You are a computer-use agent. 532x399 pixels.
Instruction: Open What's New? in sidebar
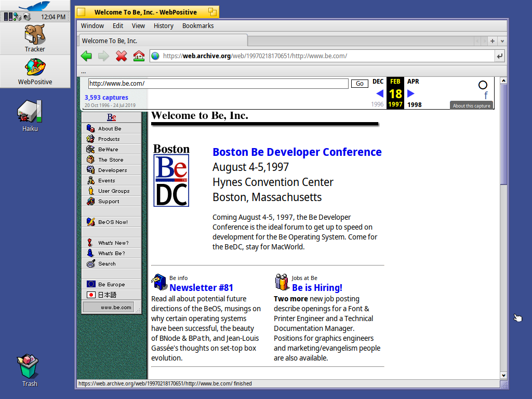[111, 243]
